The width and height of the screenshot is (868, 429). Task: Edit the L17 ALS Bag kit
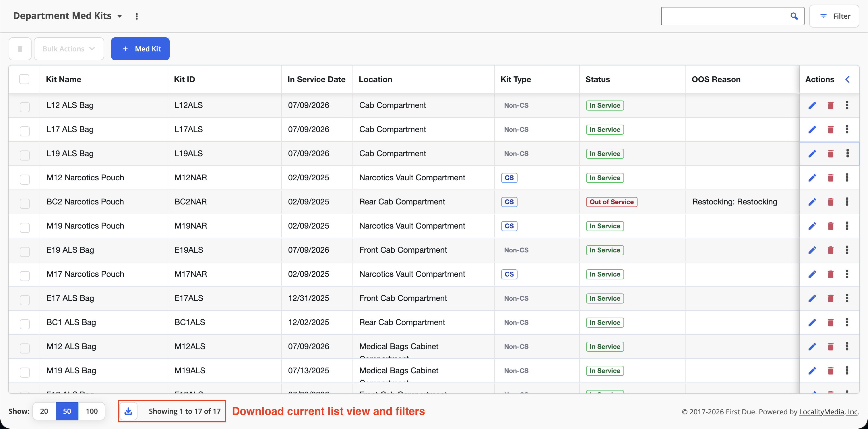812,130
